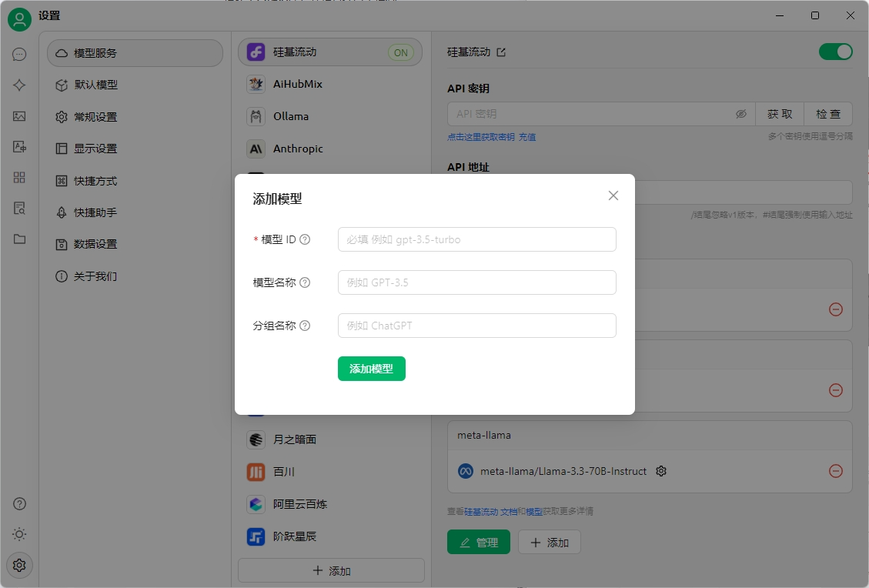
Task: Remove meta-llama/Llama-3.3-70B-Instruct with the minus icon
Action: click(836, 471)
